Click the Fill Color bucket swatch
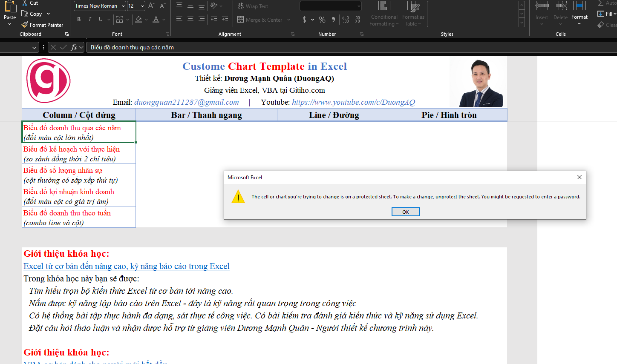 click(x=138, y=20)
